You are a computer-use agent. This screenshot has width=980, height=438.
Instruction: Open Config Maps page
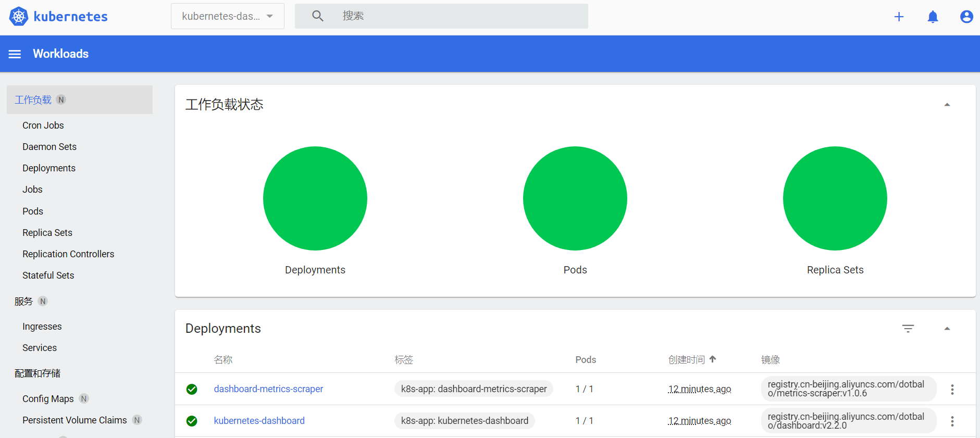pyautogui.click(x=48, y=399)
